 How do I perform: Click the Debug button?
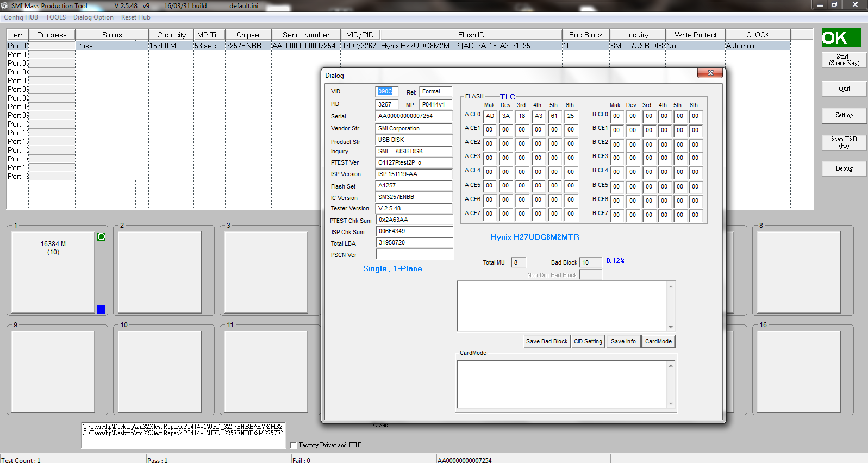click(844, 168)
